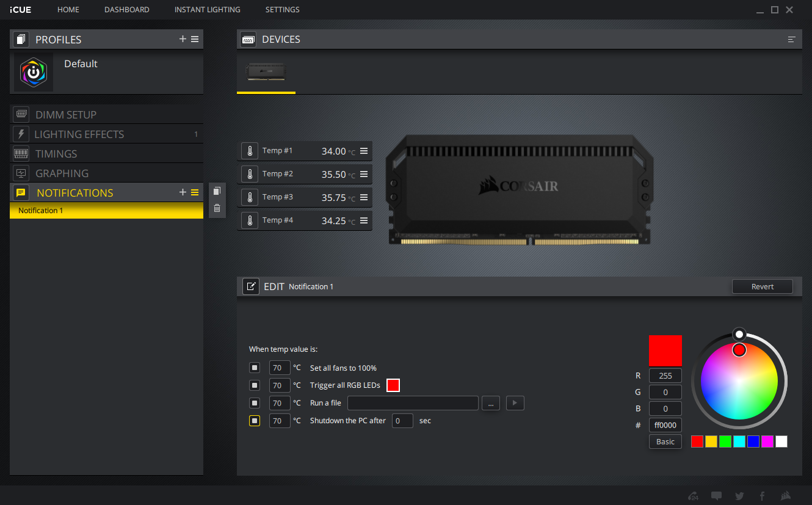This screenshot has width=812, height=505.
Task: Pick the magenta preset color swatch
Action: (x=767, y=441)
